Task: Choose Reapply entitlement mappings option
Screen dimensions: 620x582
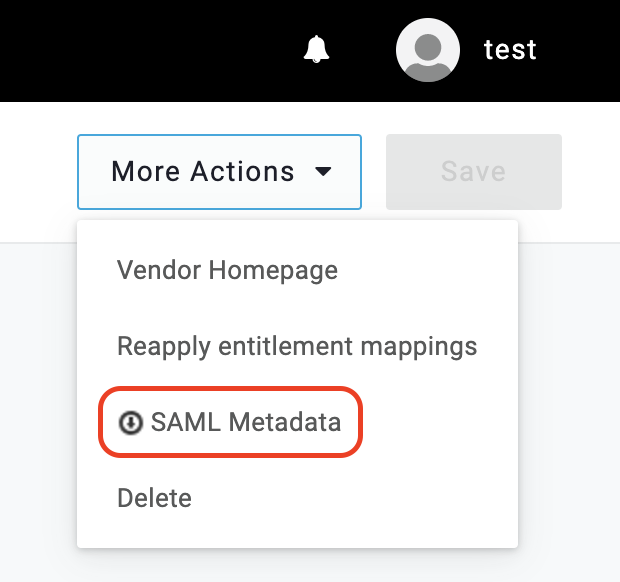Action: pos(297,347)
